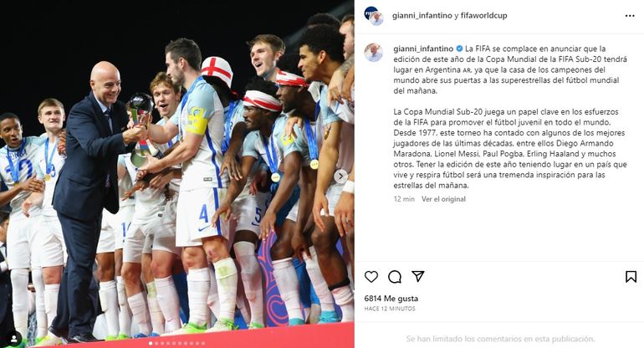Select the last carousel dot indicator
This screenshot has height=348, width=644.
tap(203, 343)
